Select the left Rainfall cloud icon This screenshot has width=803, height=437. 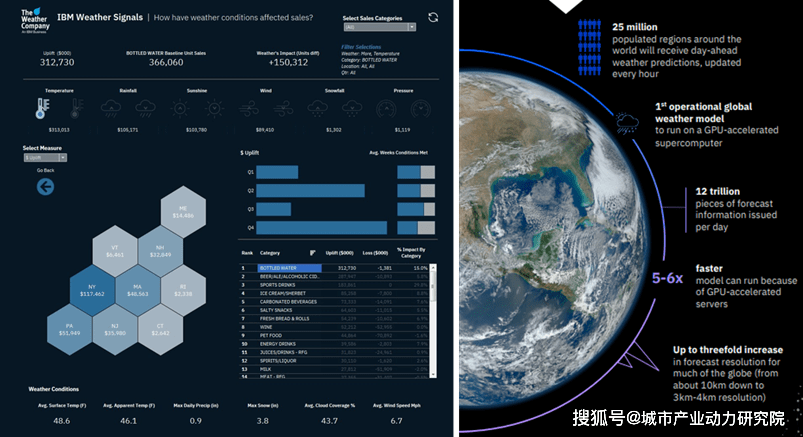(x=111, y=109)
